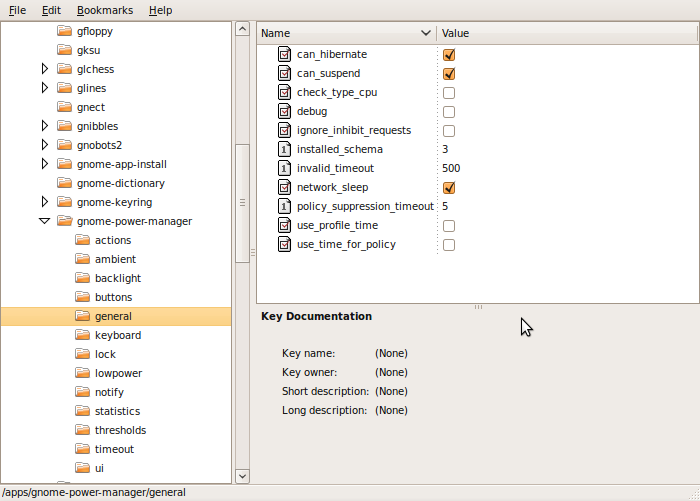This screenshot has width=700, height=501.
Task: Select the installed_schema value 3
Action: pos(445,149)
